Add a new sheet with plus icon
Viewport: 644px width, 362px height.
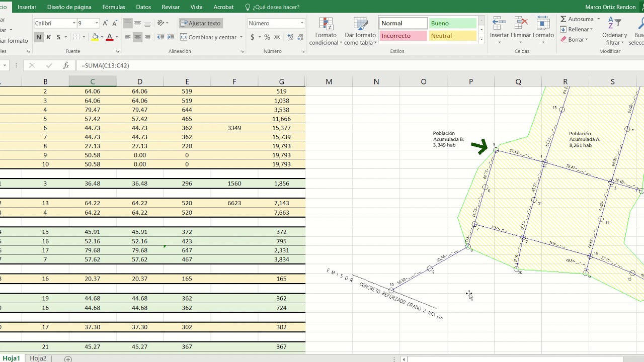tap(68, 358)
